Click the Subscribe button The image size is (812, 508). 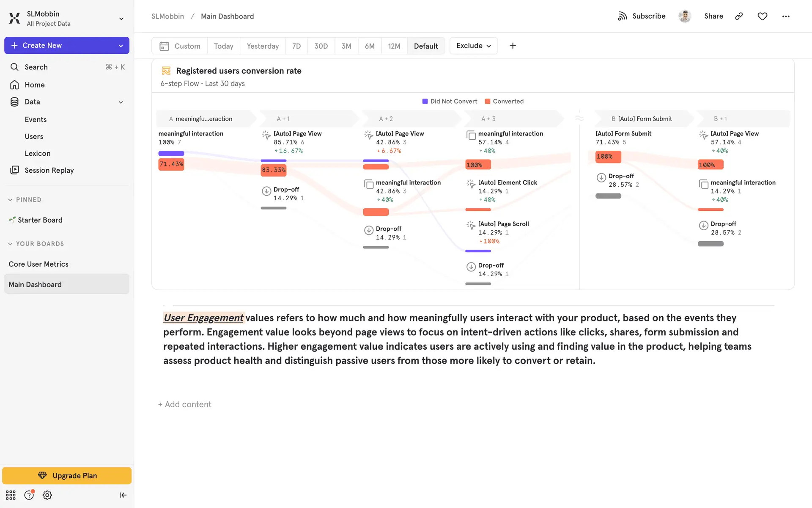click(x=642, y=16)
